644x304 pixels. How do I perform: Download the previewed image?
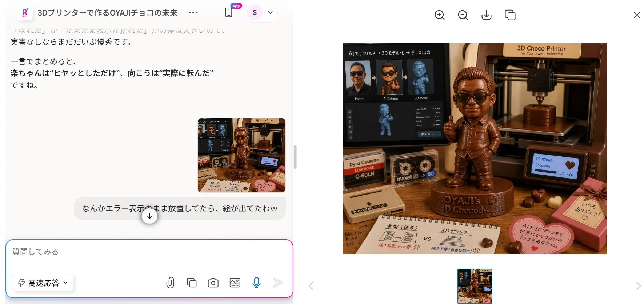487,15
